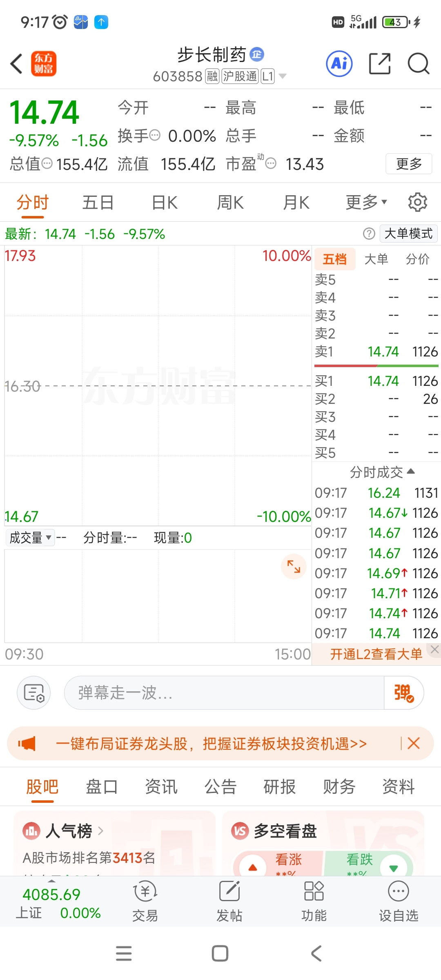441x980 pixels.
Task: Open the 一键布局证券龙头股 banner link
Action: (211, 744)
